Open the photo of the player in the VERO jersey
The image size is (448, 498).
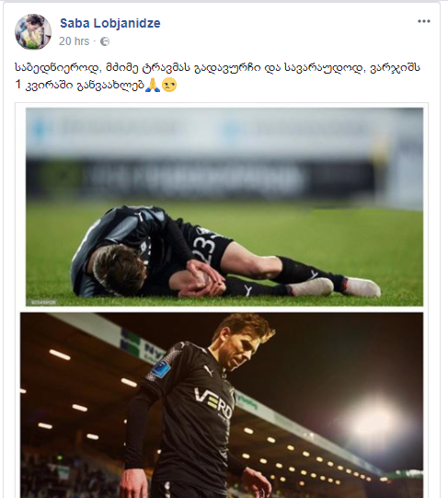click(222, 405)
